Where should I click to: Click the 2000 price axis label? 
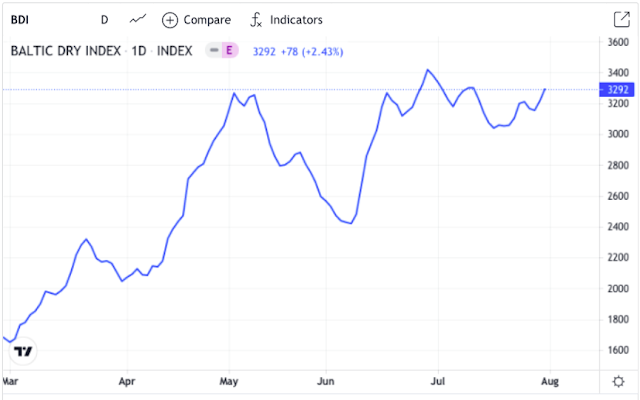tap(618, 289)
